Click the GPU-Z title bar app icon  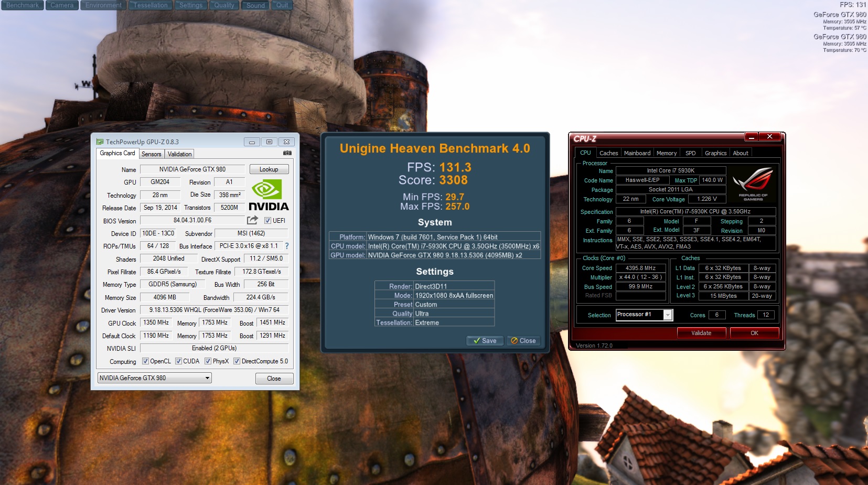[100, 142]
